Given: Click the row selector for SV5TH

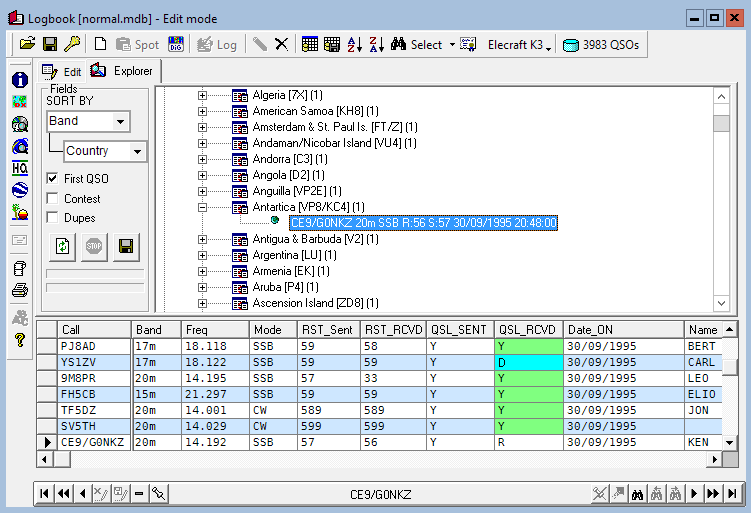Looking at the screenshot, I should point(47,426).
